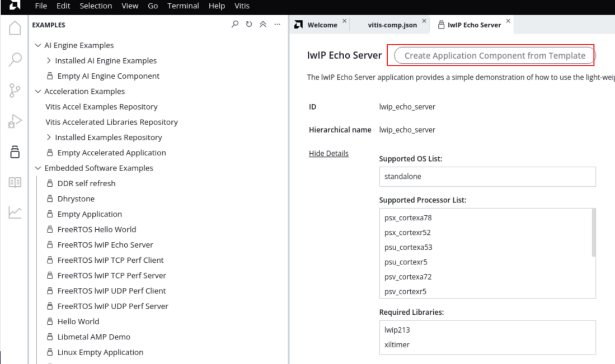Collapse the Embedded Software Examples group
The width and height of the screenshot is (615, 364).
(37, 168)
